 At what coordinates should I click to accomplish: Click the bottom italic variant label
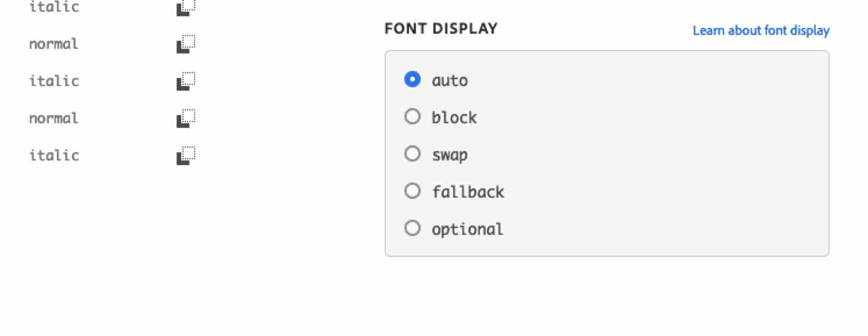53,155
